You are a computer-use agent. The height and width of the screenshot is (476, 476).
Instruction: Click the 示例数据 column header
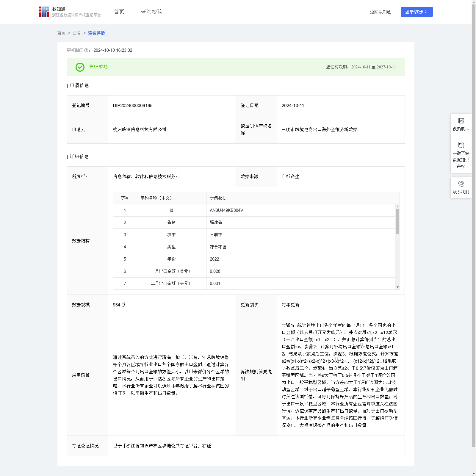tap(218, 198)
